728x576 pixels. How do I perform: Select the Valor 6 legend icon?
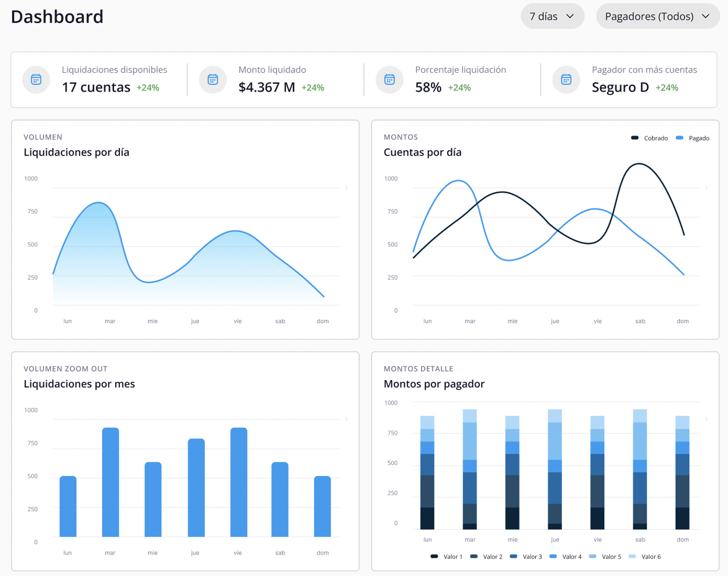coord(633,556)
